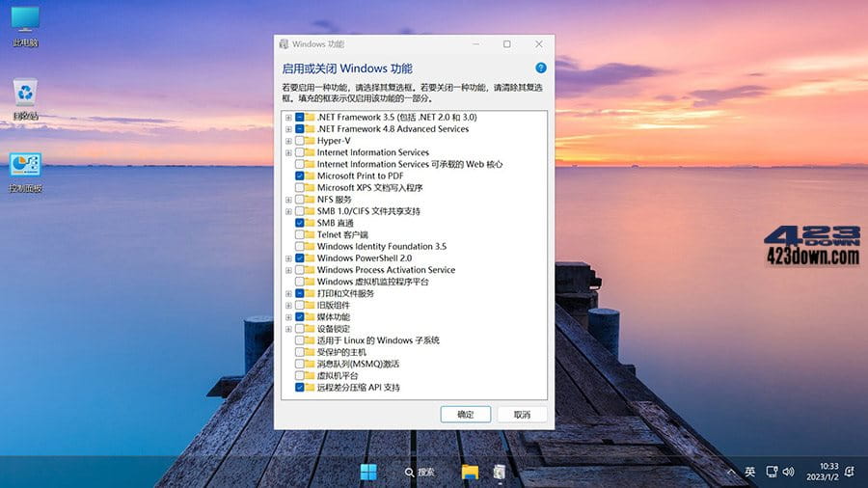This screenshot has width=868, height=488.
Task: Enable the MSMQ activation checkbox
Action: [300, 364]
